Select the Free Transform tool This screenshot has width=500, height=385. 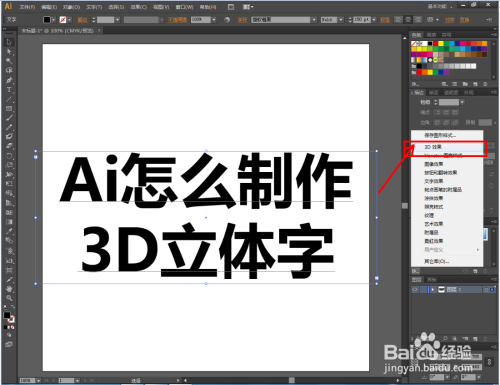9,184
